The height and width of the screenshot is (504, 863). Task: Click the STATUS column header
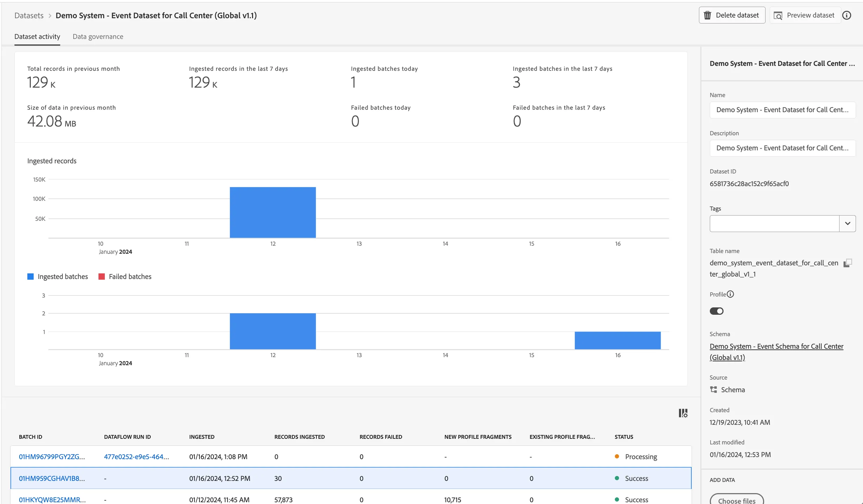[624, 437]
